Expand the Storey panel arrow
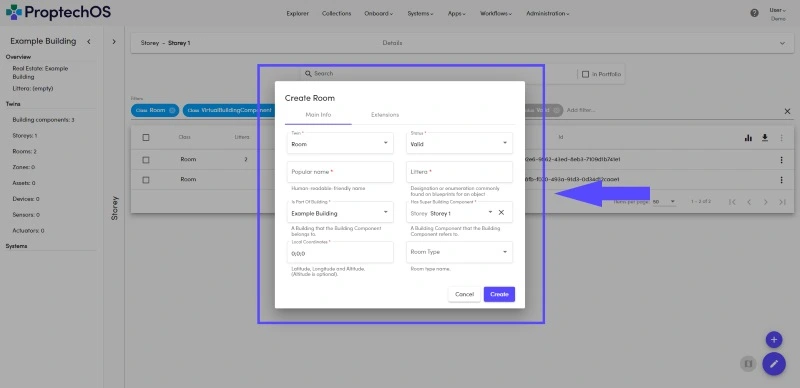Image resolution: width=800 pixels, height=388 pixels. 114,41
